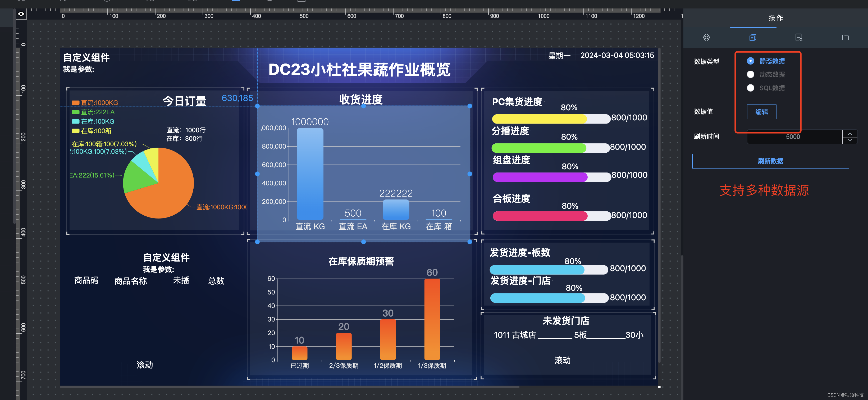868x400 pixels.
Task: Select the 动态数据 radio option
Action: 750,75
